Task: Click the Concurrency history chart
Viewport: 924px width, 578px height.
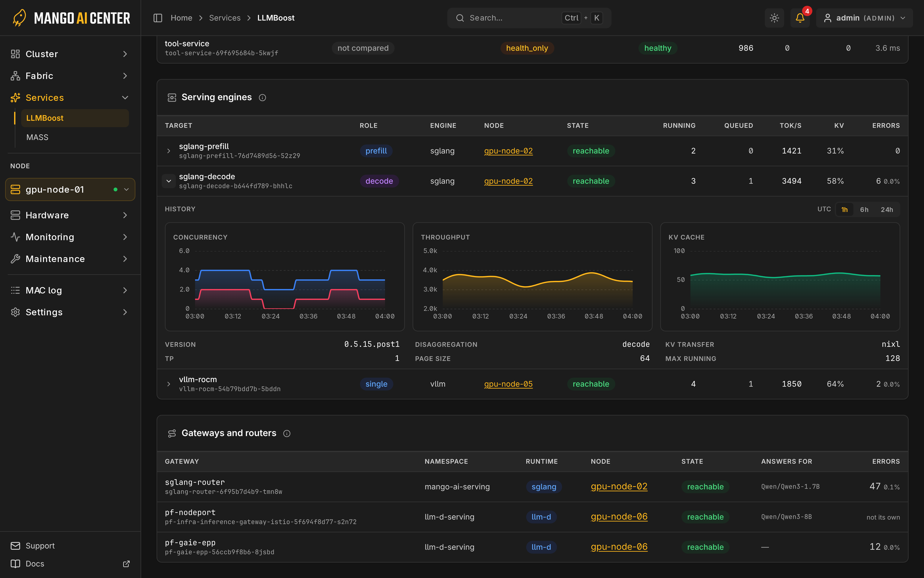Action: (284, 277)
